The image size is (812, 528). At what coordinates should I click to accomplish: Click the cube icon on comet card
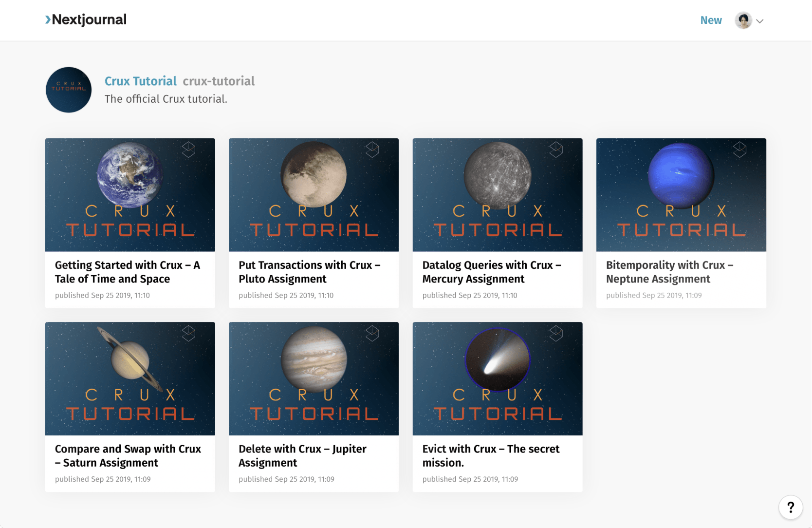point(556,333)
